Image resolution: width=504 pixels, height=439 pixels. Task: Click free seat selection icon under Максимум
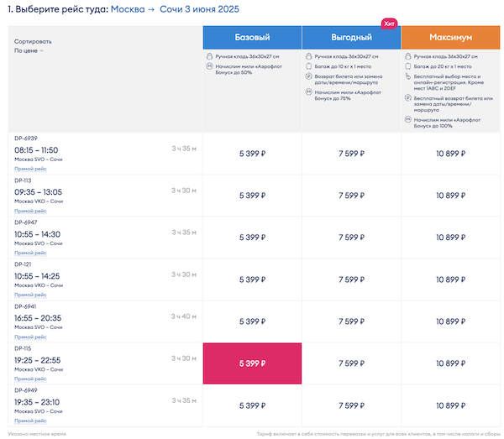[407, 76]
